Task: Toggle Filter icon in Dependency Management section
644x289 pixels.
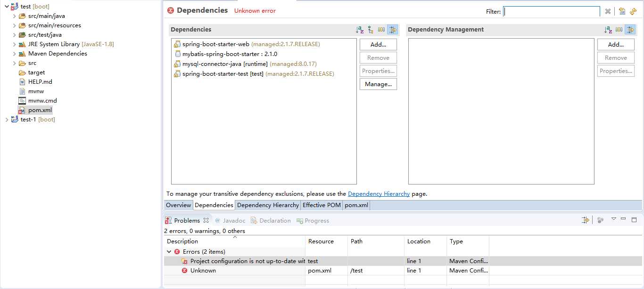Action: pos(630,30)
